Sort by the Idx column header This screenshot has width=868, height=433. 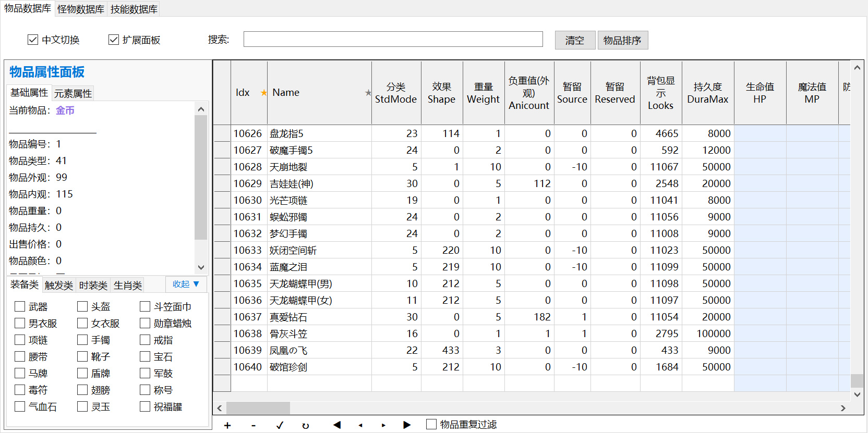click(249, 93)
